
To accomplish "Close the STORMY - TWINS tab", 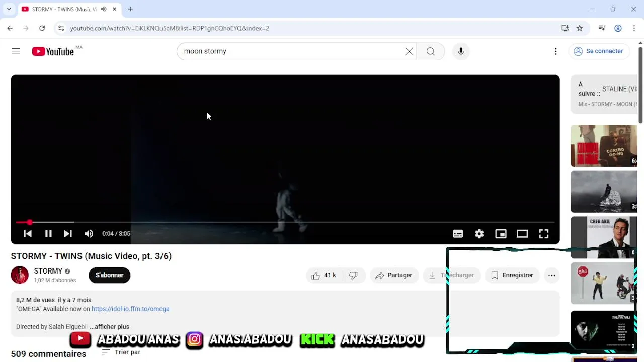I will click(114, 9).
